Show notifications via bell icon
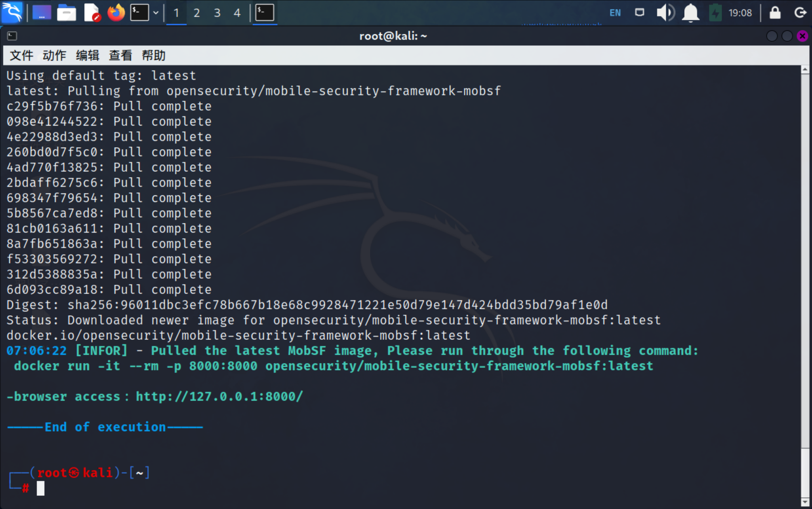The height and width of the screenshot is (509, 812). click(x=690, y=13)
